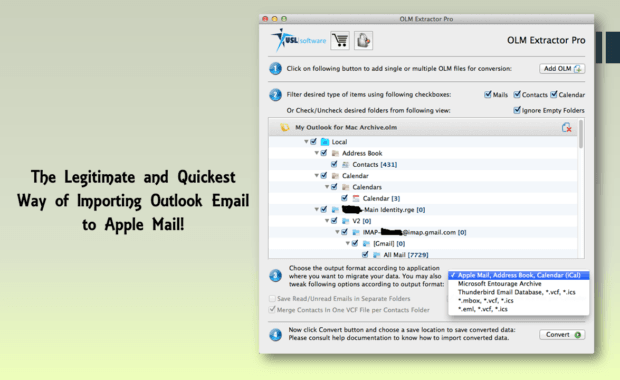The height and width of the screenshot is (380, 620).
Task: Click the Contacts [431] item icon
Action: coord(346,164)
